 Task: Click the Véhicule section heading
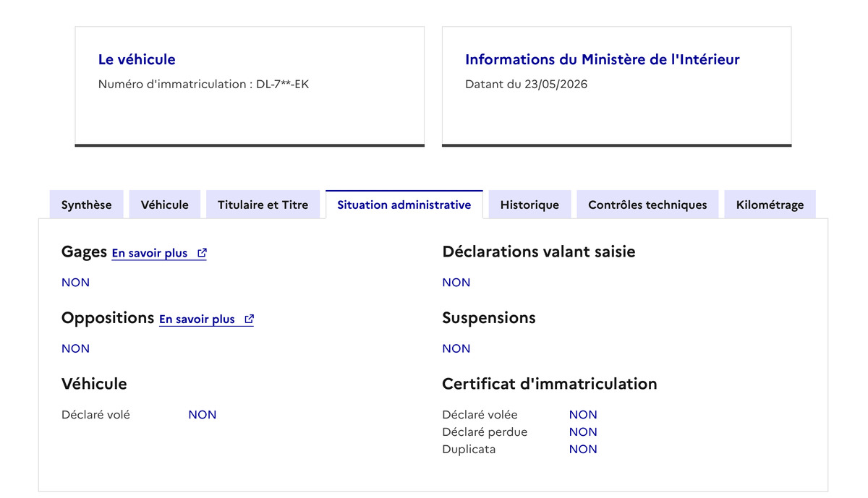94,384
